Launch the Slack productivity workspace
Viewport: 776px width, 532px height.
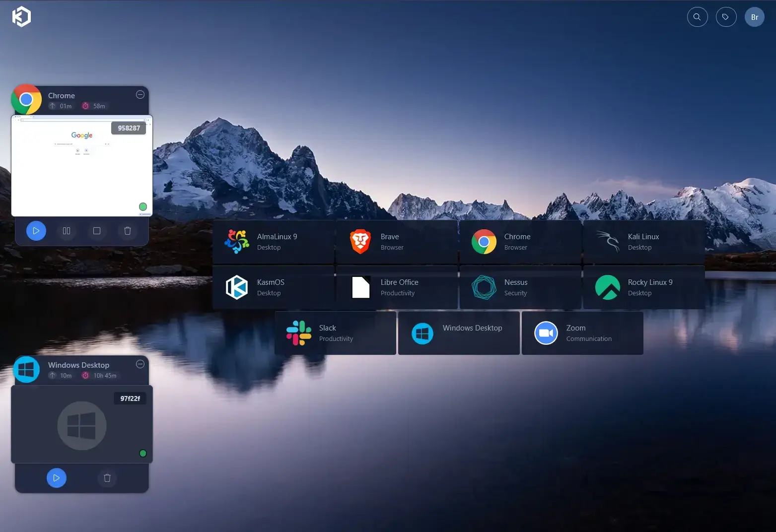coord(335,333)
